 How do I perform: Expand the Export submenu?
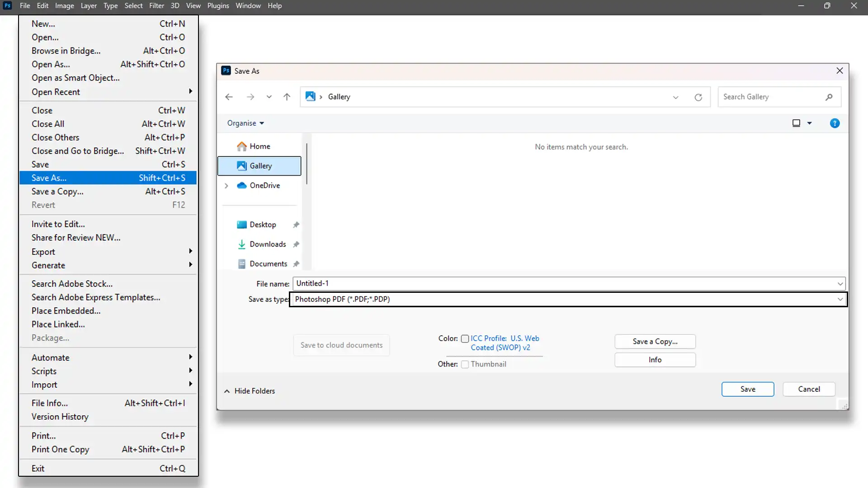point(108,252)
